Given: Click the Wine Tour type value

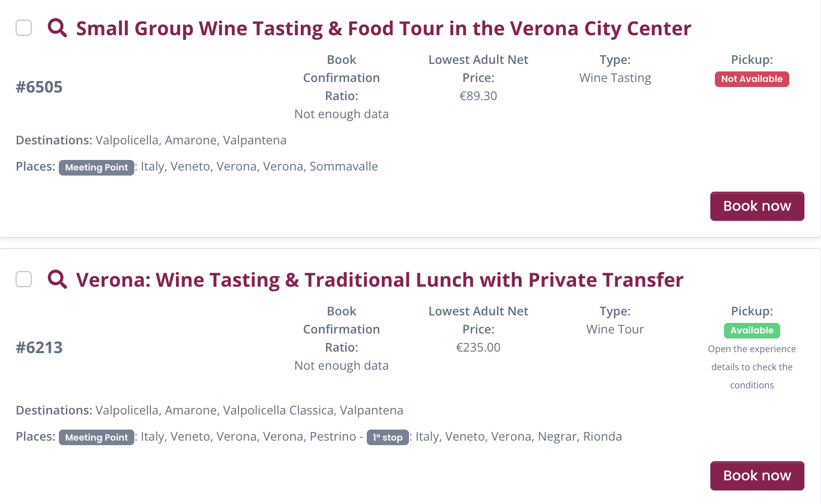Looking at the screenshot, I should (615, 329).
